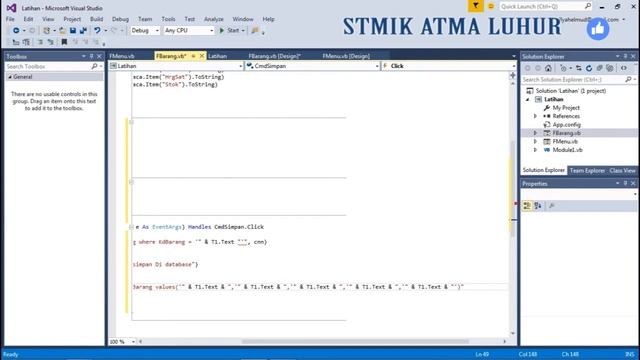
Task: Expand the Module1.vb tree node
Action: coord(536,150)
